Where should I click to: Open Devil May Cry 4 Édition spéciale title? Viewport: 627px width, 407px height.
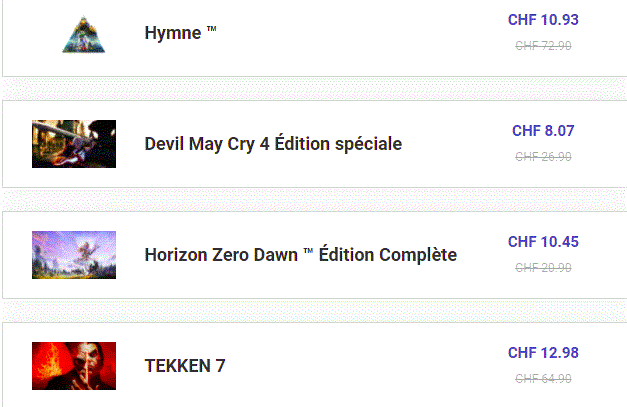(x=273, y=144)
